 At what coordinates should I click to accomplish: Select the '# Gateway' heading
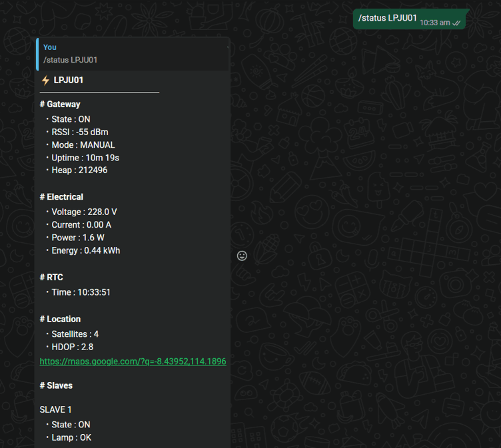point(60,105)
